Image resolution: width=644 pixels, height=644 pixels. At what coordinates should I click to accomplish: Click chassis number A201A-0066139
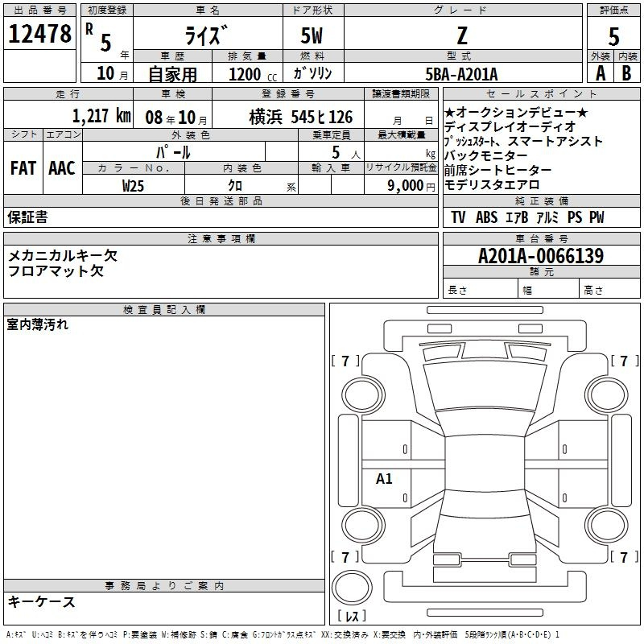click(540, 257)
